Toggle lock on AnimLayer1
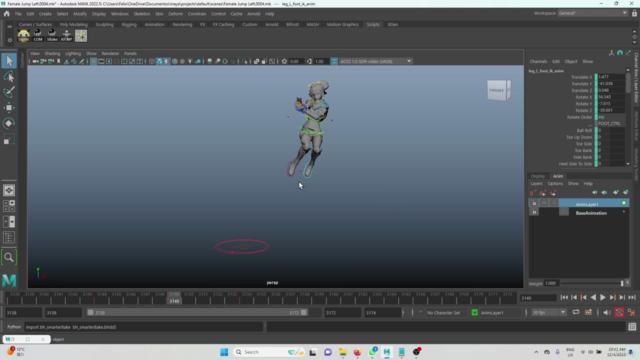 (534, 203)
